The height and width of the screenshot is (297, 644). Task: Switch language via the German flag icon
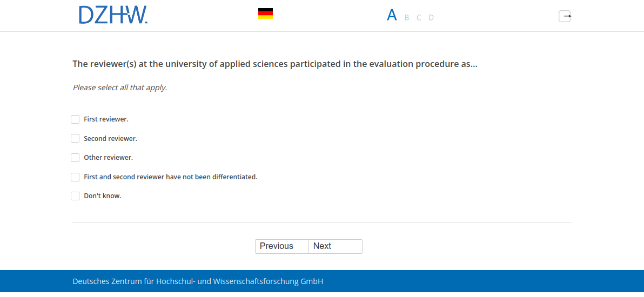265,13
